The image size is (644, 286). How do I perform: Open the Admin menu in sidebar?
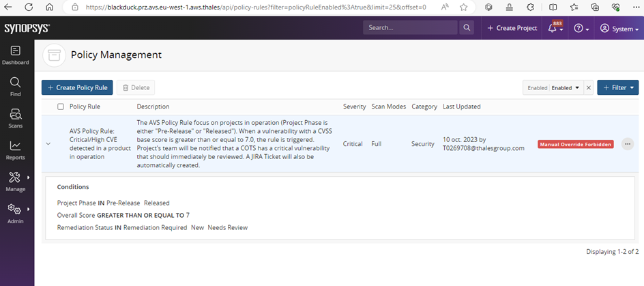[16, 214]
